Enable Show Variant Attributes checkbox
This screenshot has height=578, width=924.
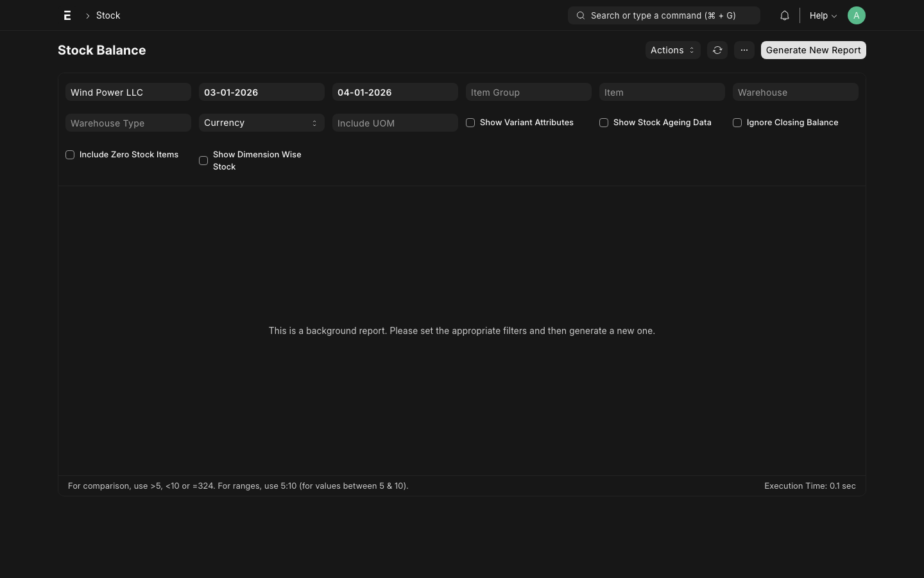pyautogui.click(x=470, y=123)
